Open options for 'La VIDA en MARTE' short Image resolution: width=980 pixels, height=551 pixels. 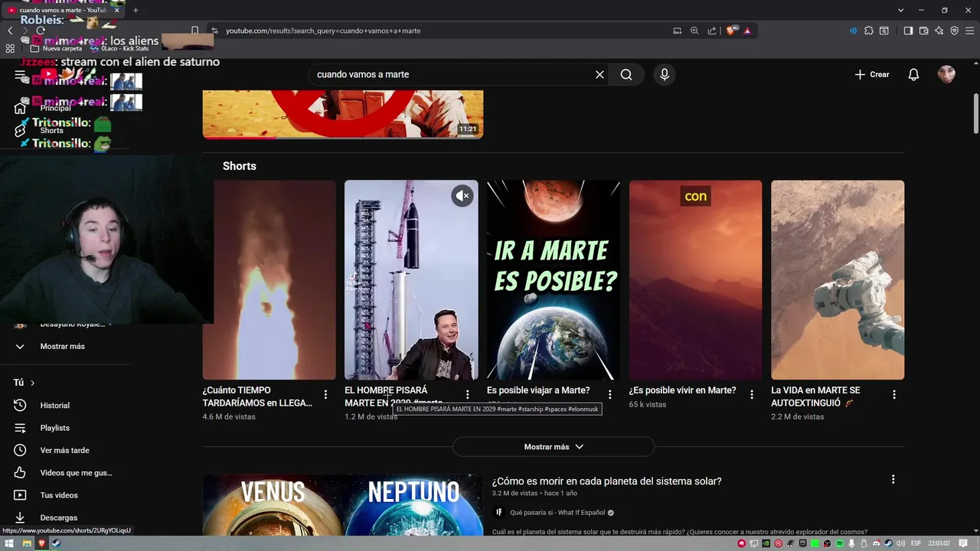click(x=893, y=395)
